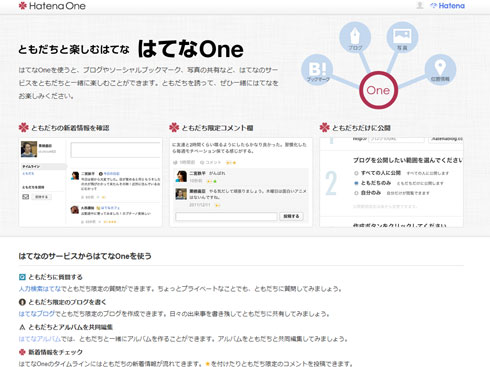Click red flower icon beside ともだち限定コメント欄
The width and height of the screenshot is (490, 367).
coord(174,128)
